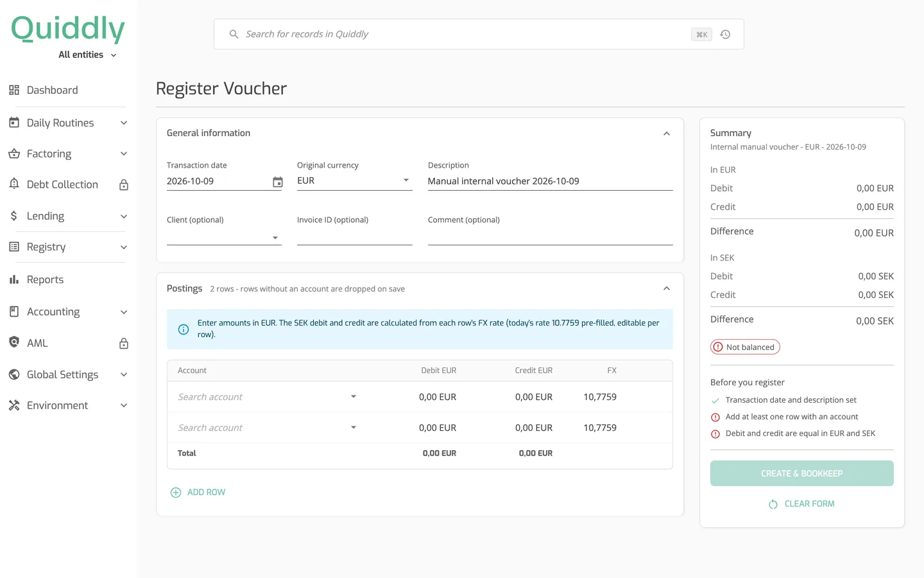Click the Factoring basket icon
Image resolution: width=924 pixels, height=578 pixels.
(x=14, y=153)
